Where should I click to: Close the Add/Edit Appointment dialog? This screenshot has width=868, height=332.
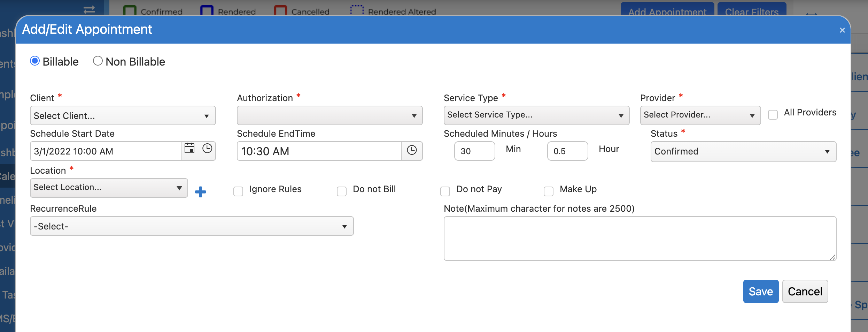pyautogui.click(x=842, y=30)
